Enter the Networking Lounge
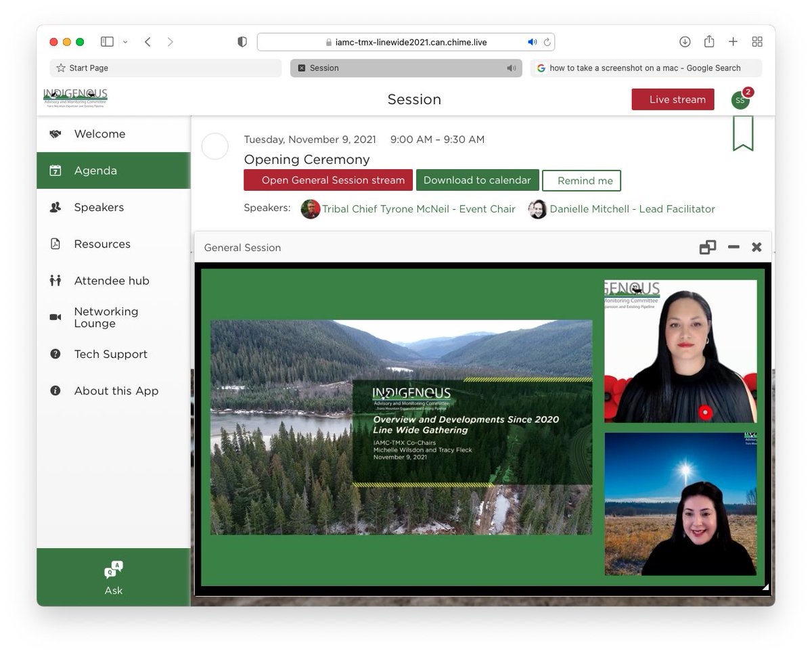 [x=114, y=317]
